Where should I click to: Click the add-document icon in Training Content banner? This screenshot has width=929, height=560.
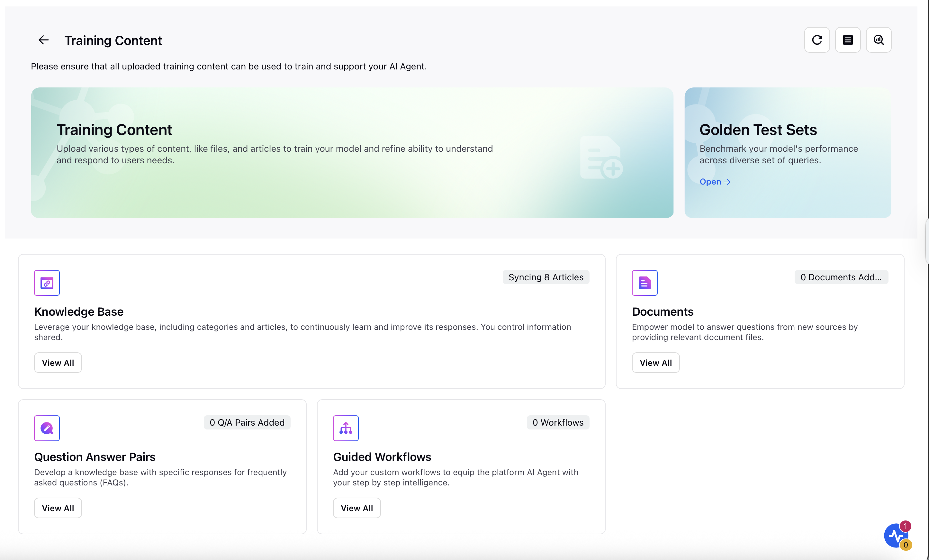coord(601,157)
